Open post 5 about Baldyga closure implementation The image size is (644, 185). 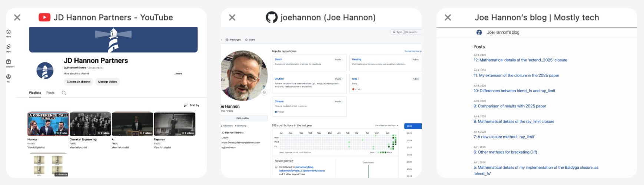(x=536, y=171)
